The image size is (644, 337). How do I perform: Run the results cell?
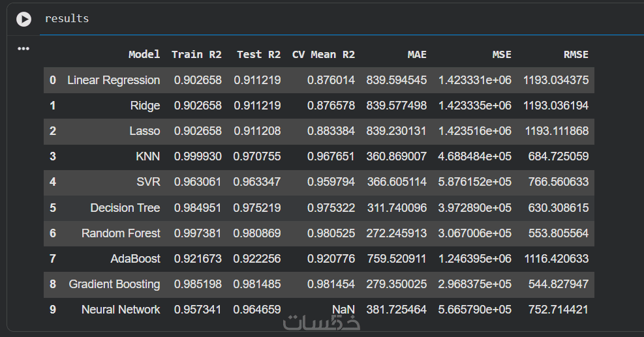point(24,20)
